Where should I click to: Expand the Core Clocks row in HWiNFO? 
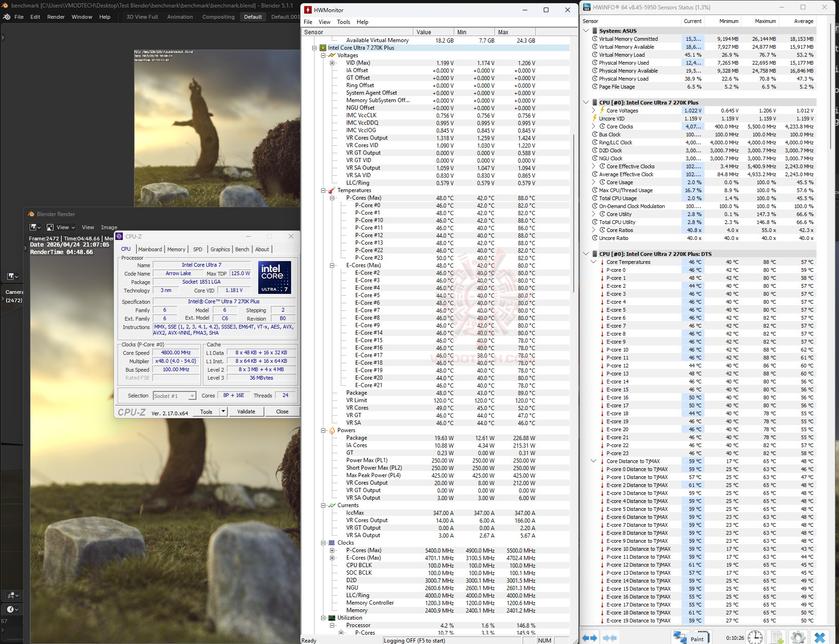(593, 127)
